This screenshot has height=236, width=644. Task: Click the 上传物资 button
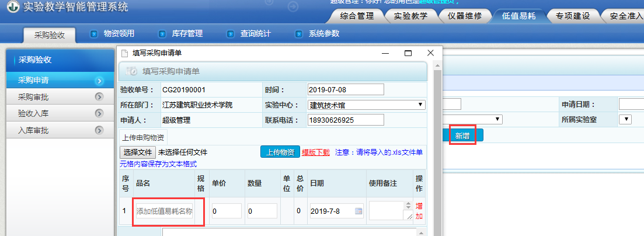pos(280,152)
